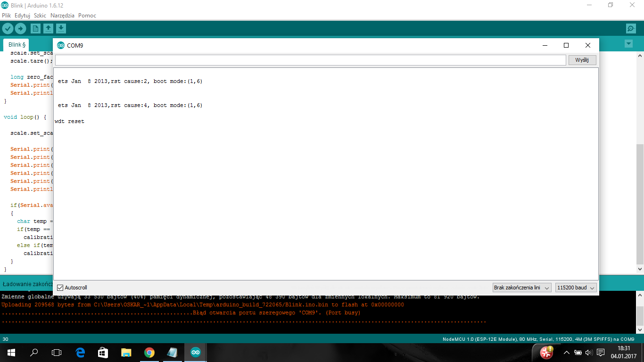Open the Windows Start menu

pyautogui.click(x=11, y=353)
